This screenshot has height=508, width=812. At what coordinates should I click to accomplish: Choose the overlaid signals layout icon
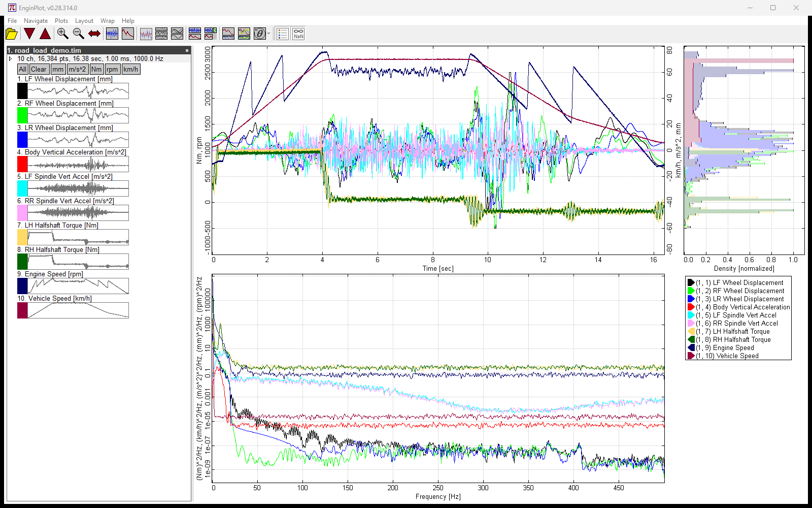(x=146, y=34)
